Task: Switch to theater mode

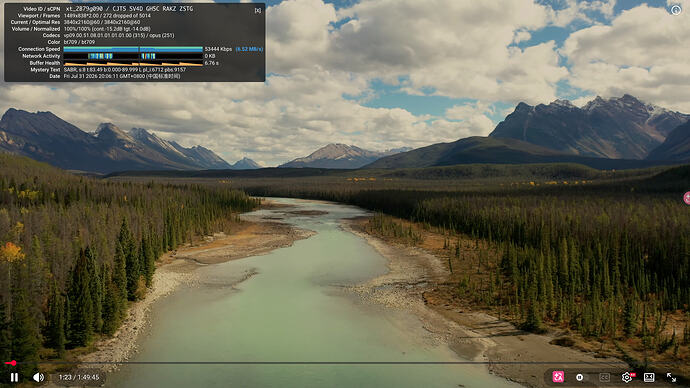Action: tap(649, 377)
